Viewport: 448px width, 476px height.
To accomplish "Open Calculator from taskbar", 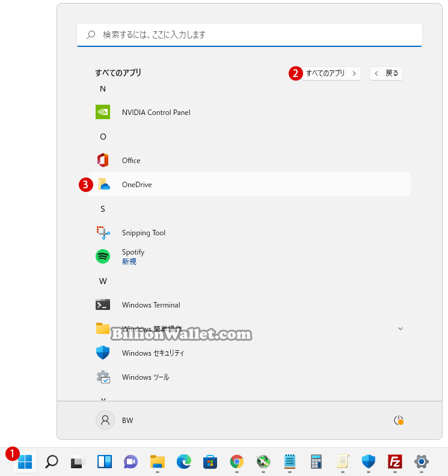I will tap(316, 462).
